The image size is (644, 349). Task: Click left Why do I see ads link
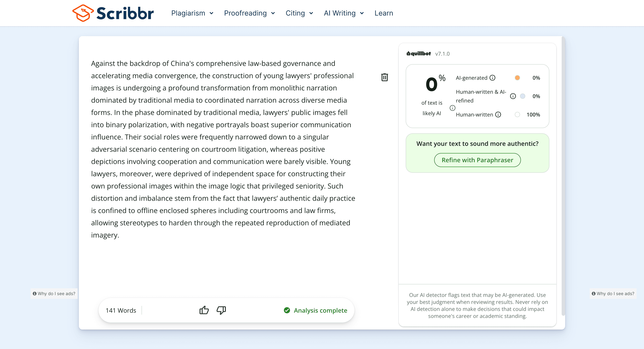(54, 294)
